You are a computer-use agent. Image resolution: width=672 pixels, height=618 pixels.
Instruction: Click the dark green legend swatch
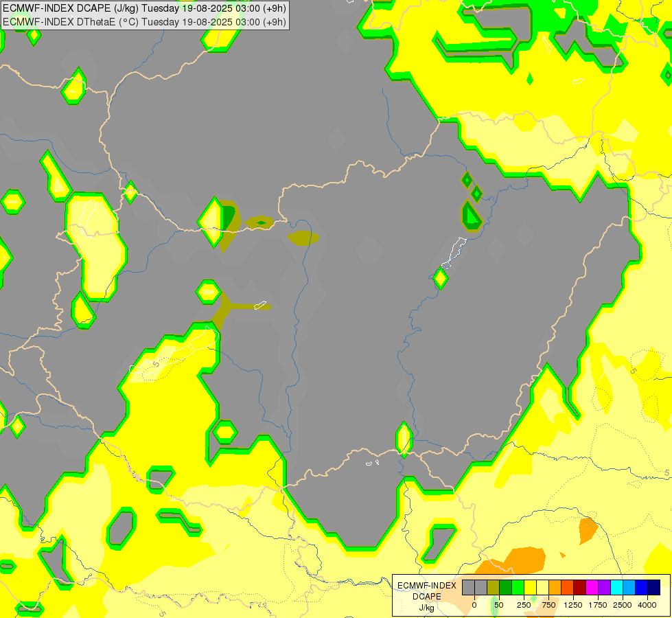point(506,588)
